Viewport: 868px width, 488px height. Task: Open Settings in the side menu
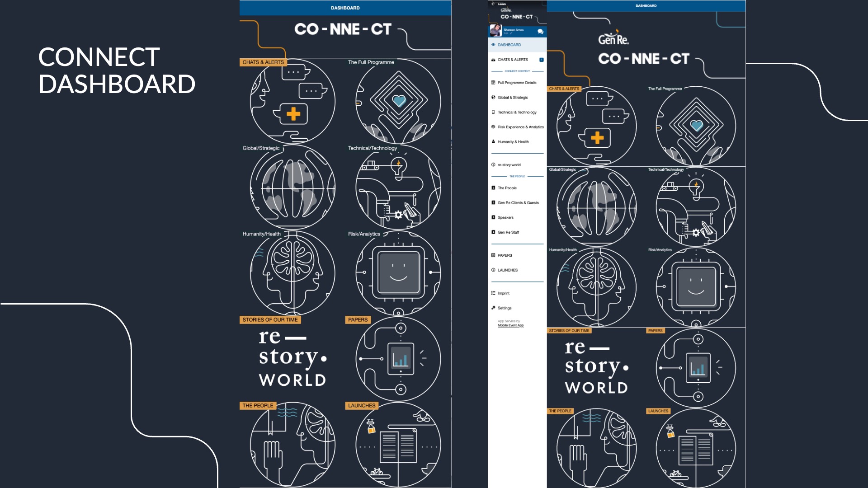tap(505, 308)
